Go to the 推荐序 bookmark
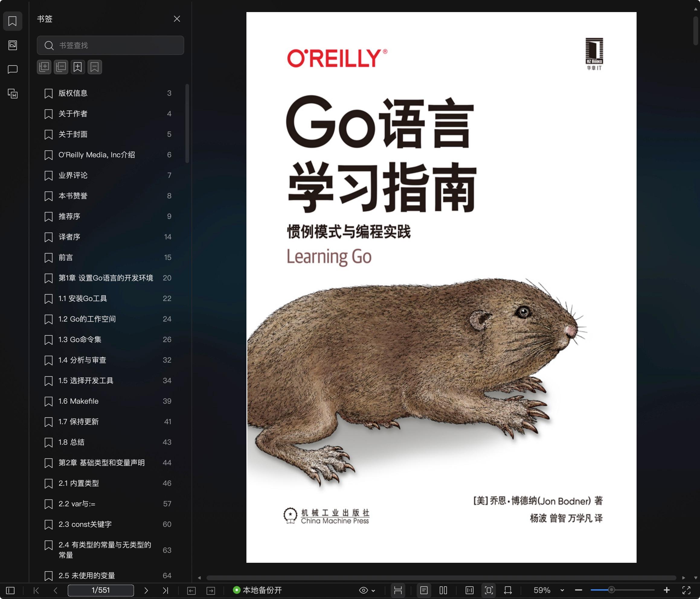The height and width of the screenshot is (599, 700). pos(108,216)
